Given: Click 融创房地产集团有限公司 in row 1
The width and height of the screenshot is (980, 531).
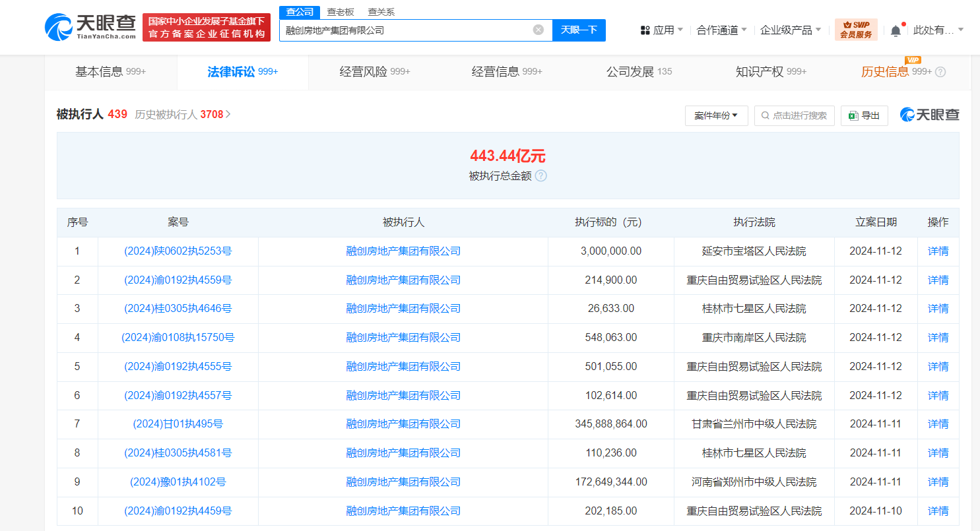Looking at the screenshot, I should coord(403,251).
